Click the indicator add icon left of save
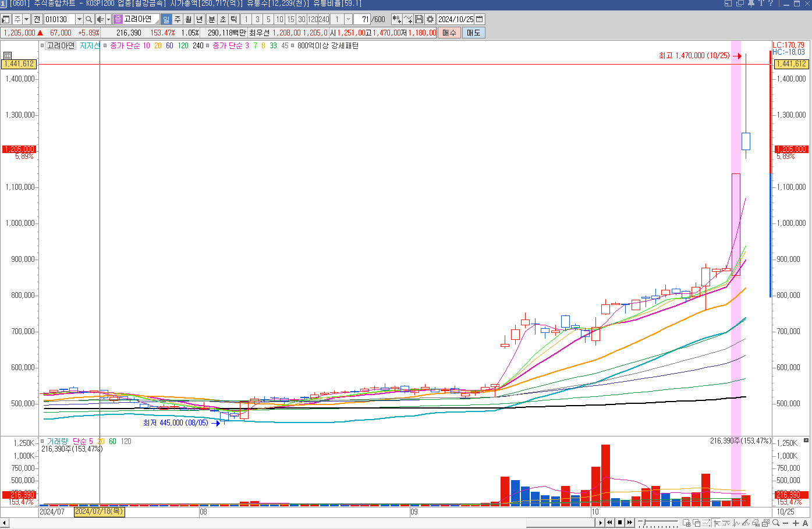Image resolution: width=812 pixels, height=529 pixels. point(397,19)
